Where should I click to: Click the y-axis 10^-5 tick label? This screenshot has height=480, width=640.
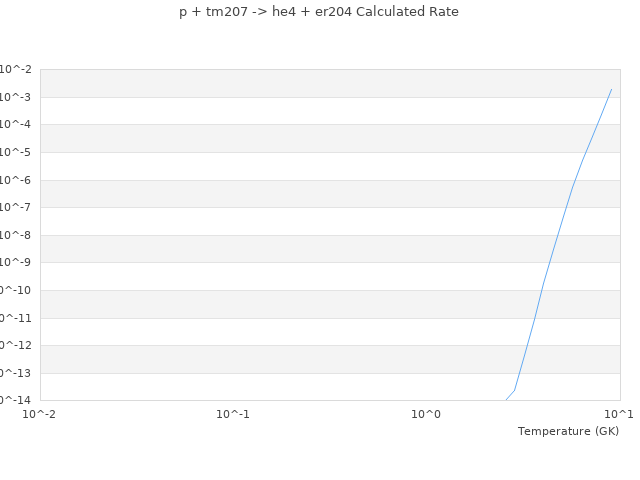click(16, 152)
